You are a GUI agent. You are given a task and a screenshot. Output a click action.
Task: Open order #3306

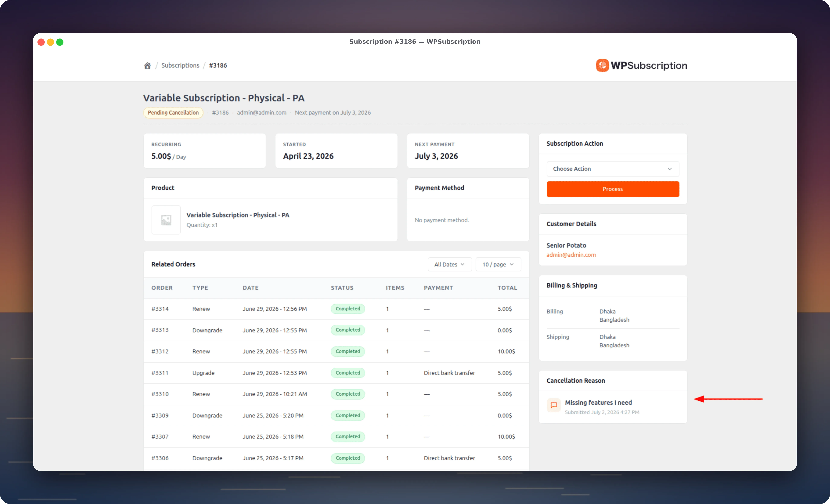tap(160, 458)
